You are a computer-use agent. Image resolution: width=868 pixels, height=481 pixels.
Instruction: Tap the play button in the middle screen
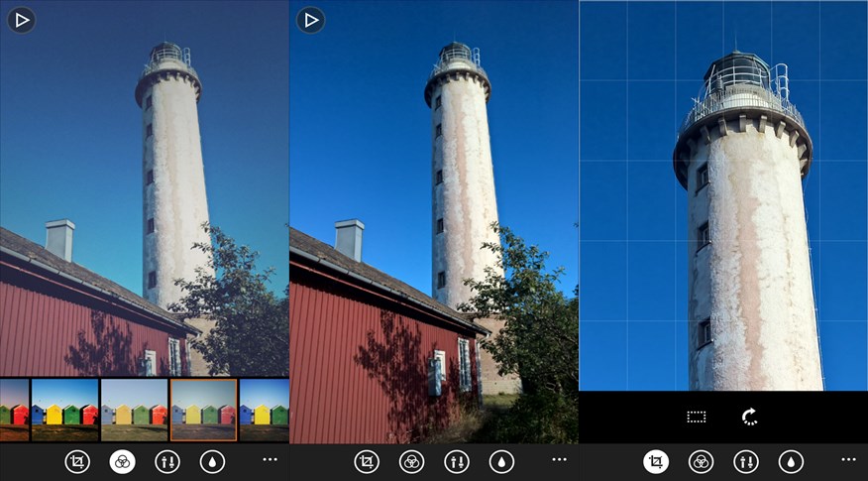coord(311,21)
